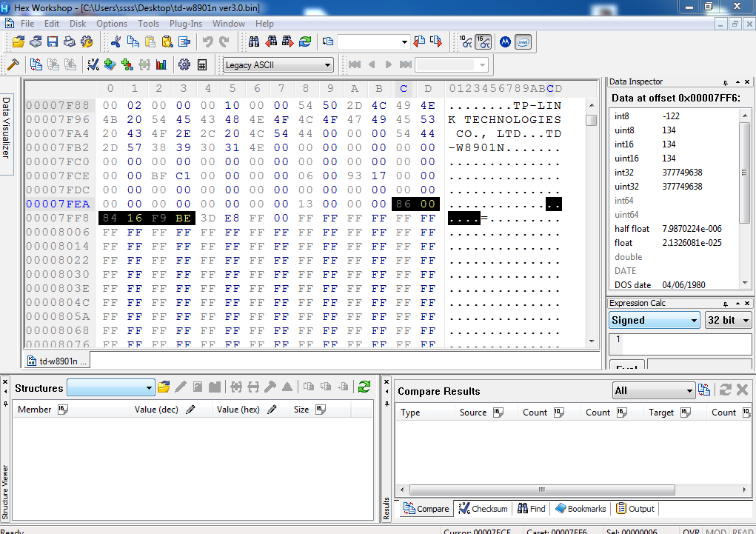Image resolution: width=756 pixels, height=534 pixels.
Task: Click the hex editor vertical scrollbar thumb
Action: [x=591, y=120]
